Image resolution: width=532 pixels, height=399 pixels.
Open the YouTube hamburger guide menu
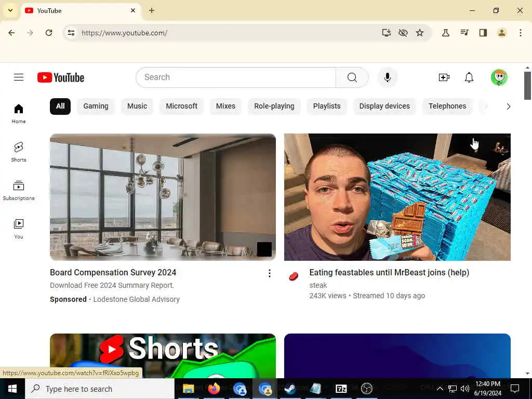(19, 77)
